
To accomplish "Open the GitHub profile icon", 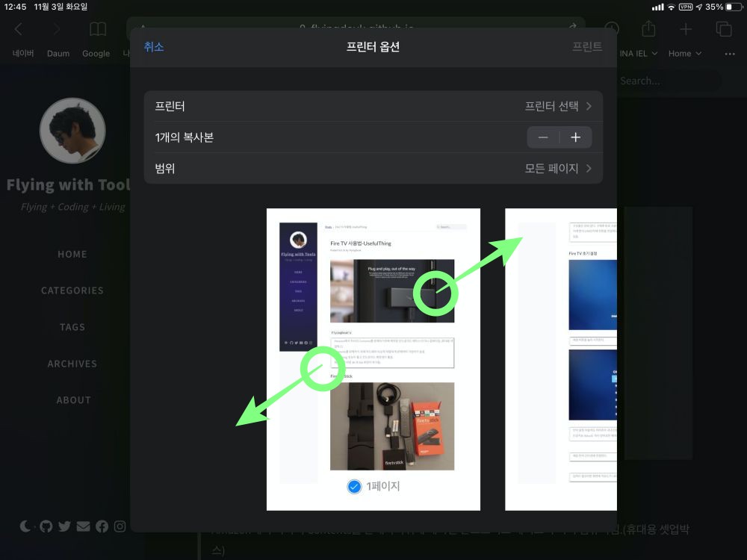I will pos(46,526).
